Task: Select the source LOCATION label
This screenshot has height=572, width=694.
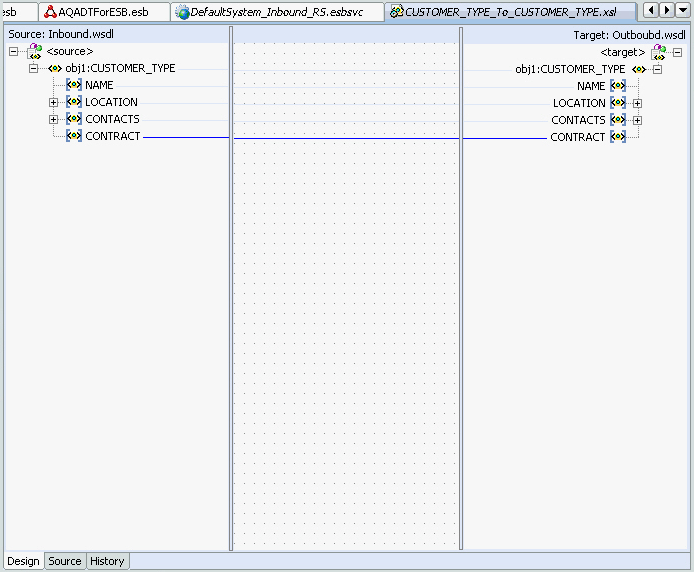Action: [112, 102]
